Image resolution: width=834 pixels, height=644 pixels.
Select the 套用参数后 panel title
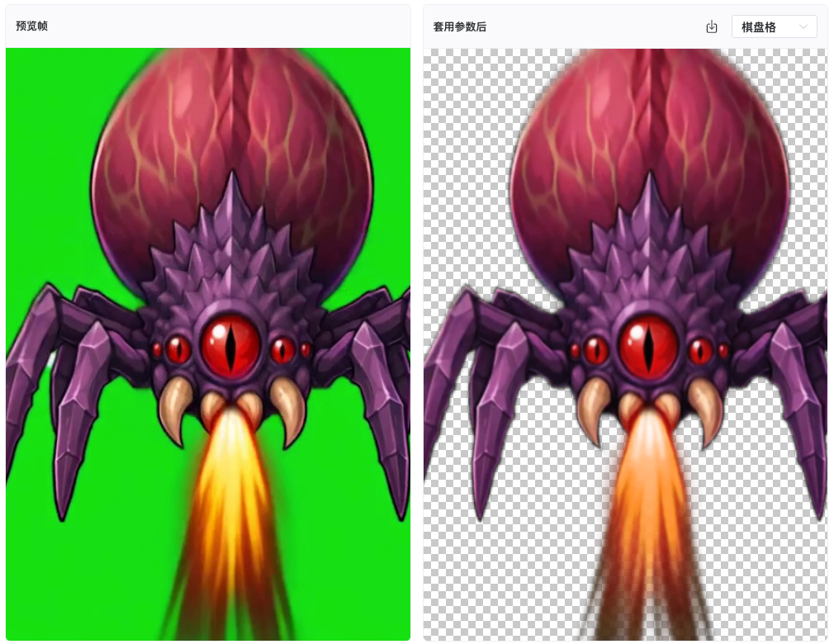coord(460,26)
